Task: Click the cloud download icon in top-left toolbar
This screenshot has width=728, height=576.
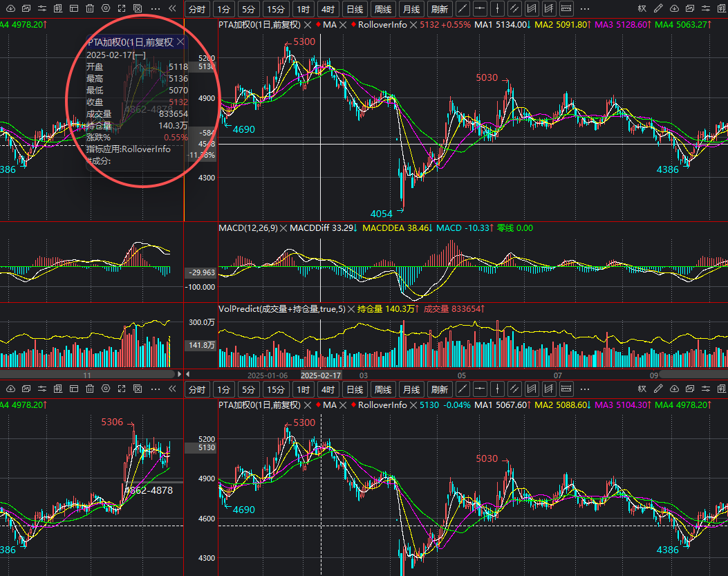Action: click(10, 9)
